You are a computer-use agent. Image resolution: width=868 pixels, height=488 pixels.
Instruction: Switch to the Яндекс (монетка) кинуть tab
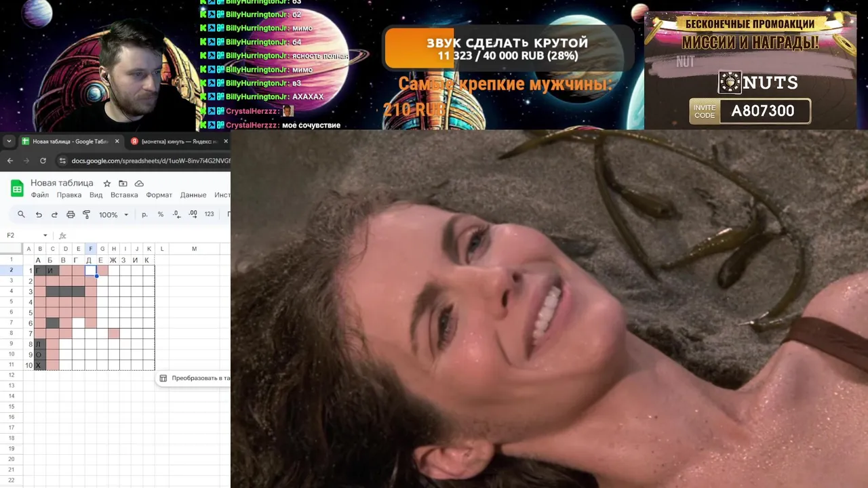click(177, 142)
